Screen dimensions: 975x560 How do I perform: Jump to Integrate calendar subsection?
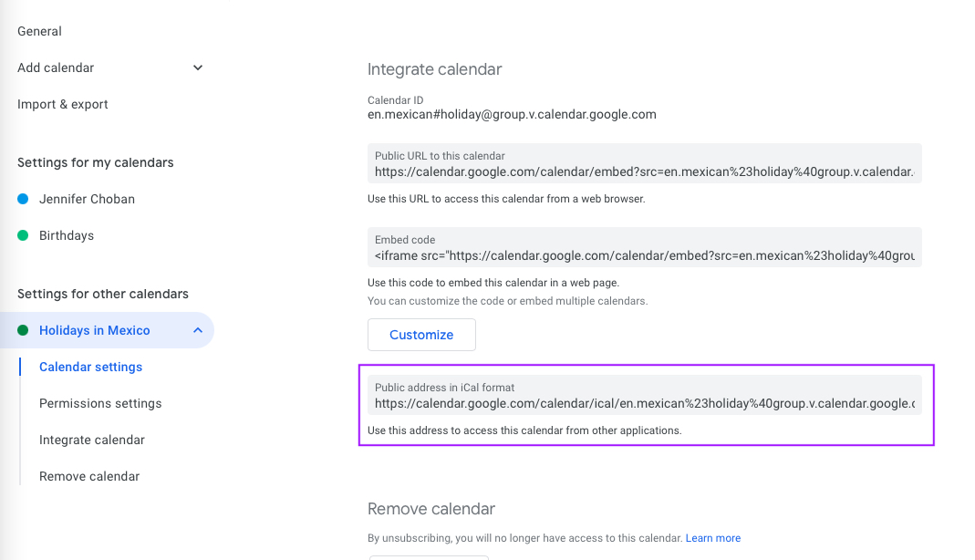pyautogui.click(x=92, y=440)
